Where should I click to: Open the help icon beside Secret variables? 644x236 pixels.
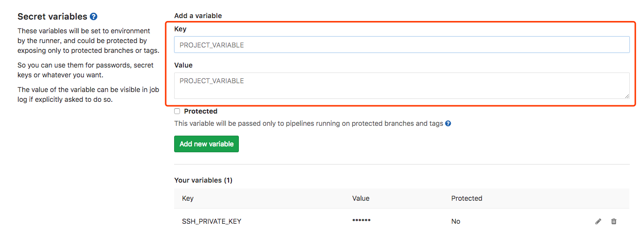[x=94, y=16]
